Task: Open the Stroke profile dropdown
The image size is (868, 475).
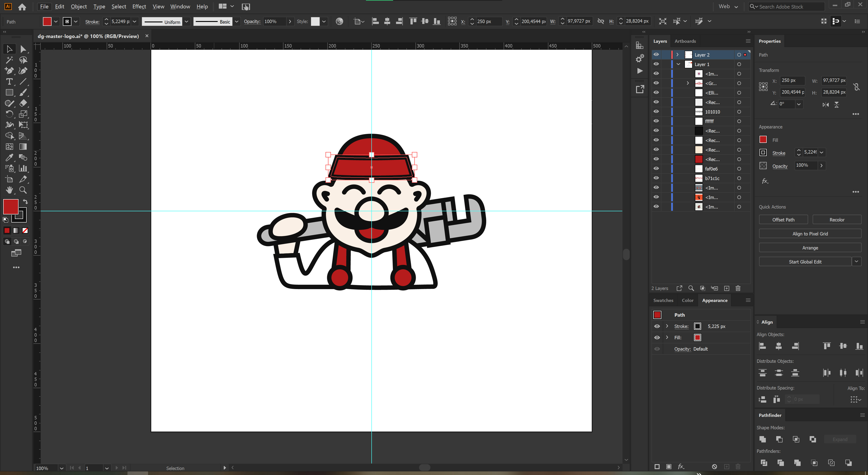Action: pyautogui.click(x=187, y=21)
